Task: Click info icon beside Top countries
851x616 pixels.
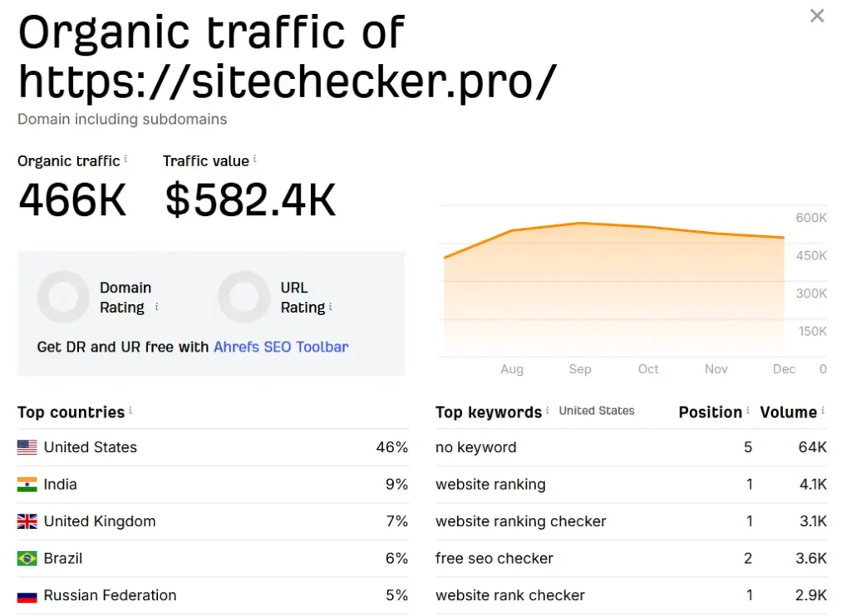Action: [x=130, y=411]
